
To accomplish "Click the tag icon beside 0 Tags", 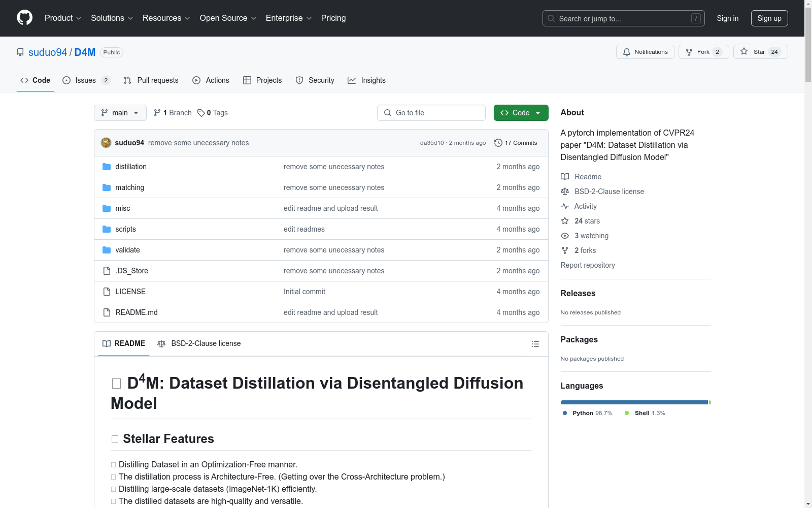I will pos(201,113).
